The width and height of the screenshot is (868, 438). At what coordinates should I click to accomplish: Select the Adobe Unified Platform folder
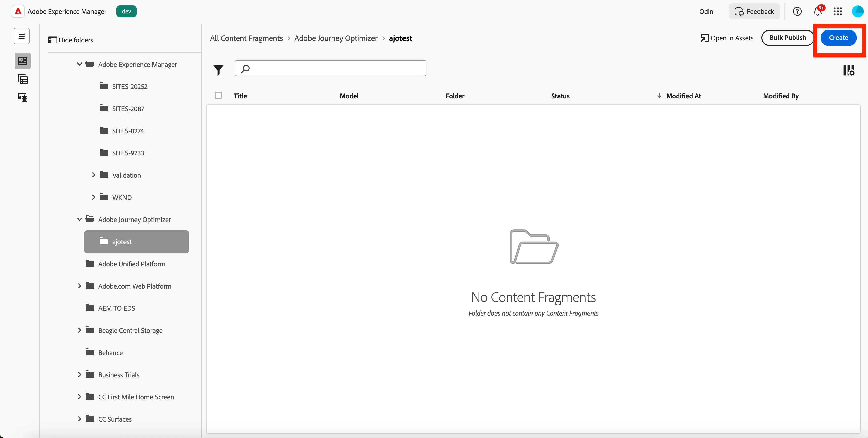(x=131, y=264)
